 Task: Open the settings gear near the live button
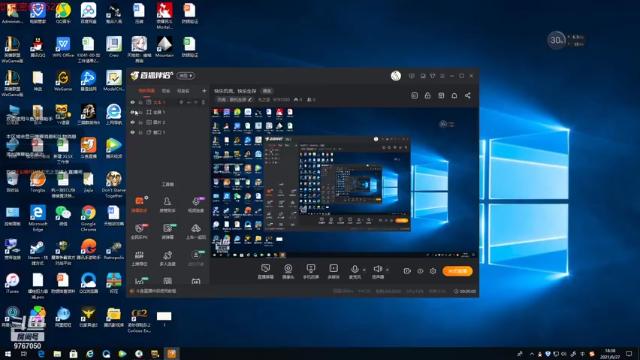point(433,271)
